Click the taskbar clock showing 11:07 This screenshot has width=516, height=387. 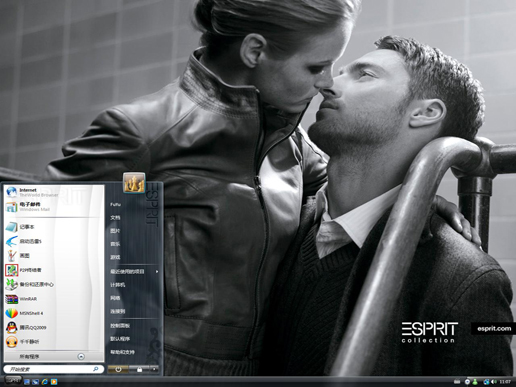(x=505, y=382)
